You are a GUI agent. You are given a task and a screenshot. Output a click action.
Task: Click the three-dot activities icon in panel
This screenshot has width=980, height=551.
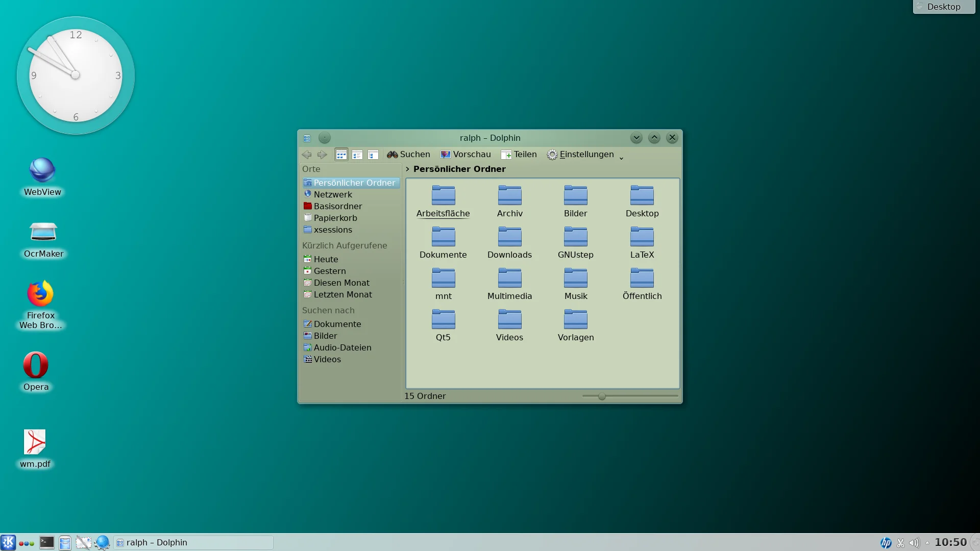pos(27,543)
